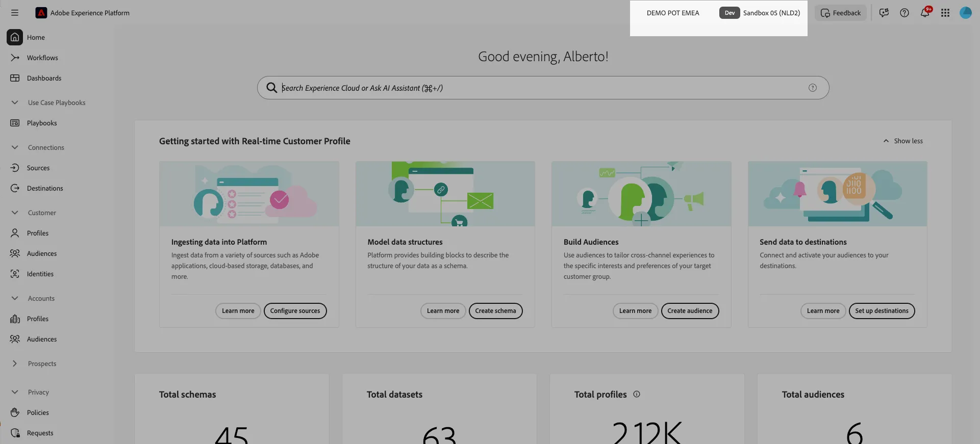
Task: Open the Help question mark icon
Action: point(904,13)
